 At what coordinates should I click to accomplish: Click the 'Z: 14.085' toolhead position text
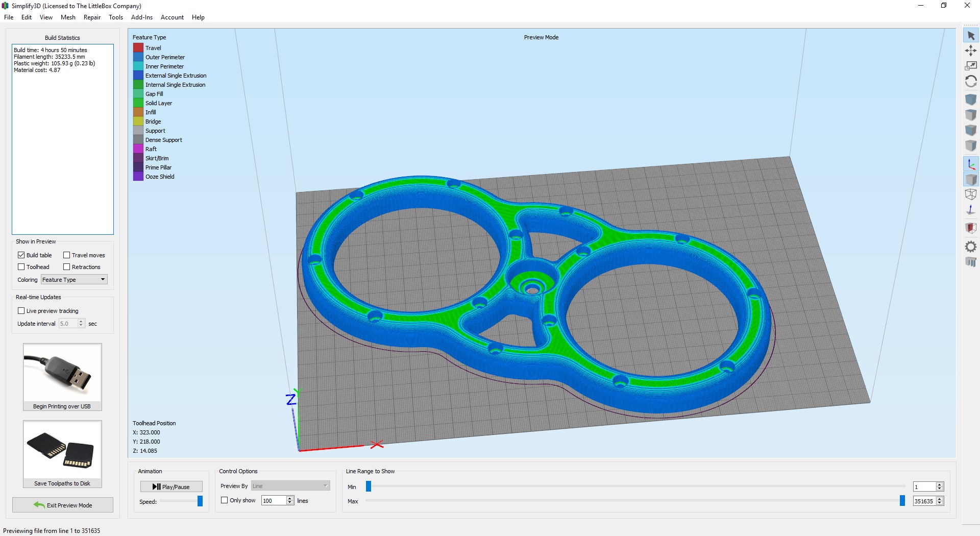pos(145,451)
